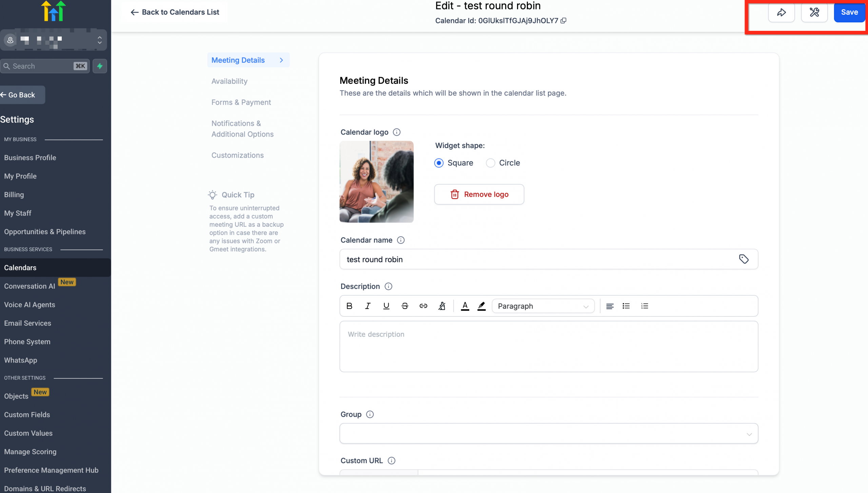Clear formatting in the description editor
The image size is (868, 493).
(x=441, y=306)
